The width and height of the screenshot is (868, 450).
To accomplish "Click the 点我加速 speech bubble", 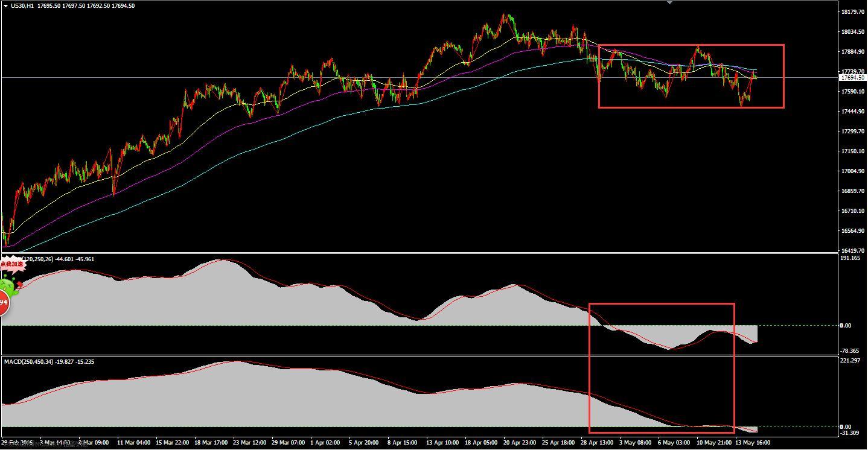I will coord(12,264).
